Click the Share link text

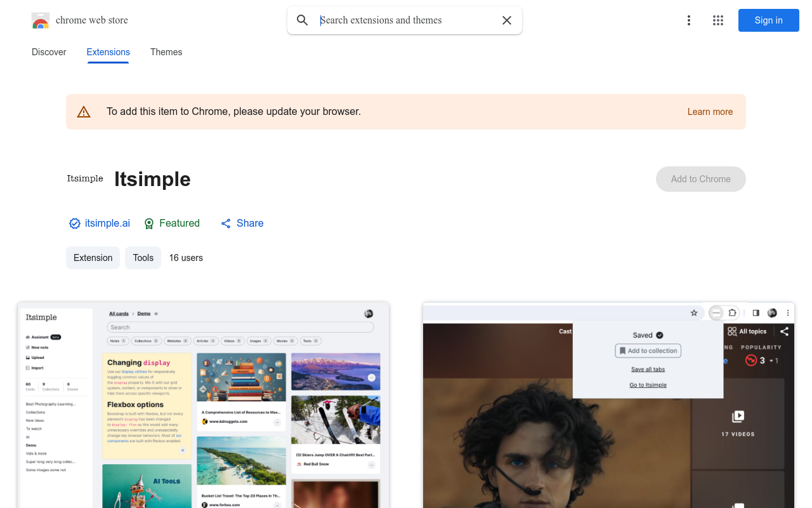click(x=250, y=224)
